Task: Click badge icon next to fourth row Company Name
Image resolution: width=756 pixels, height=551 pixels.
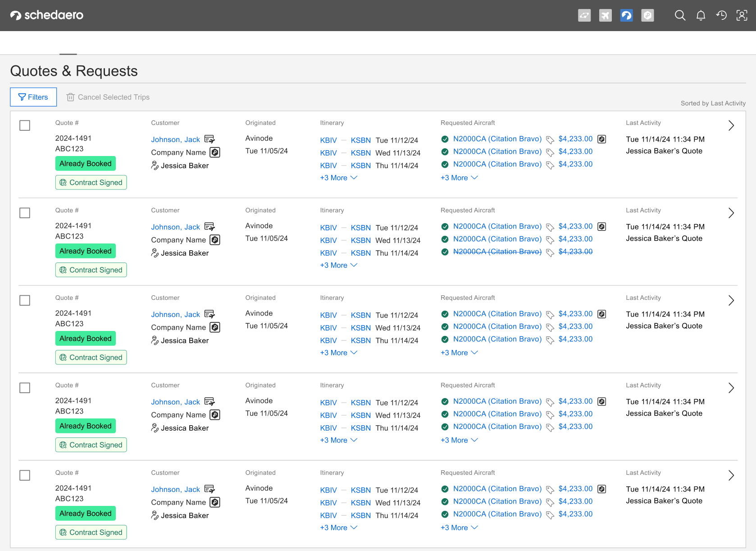Action: 215,415
